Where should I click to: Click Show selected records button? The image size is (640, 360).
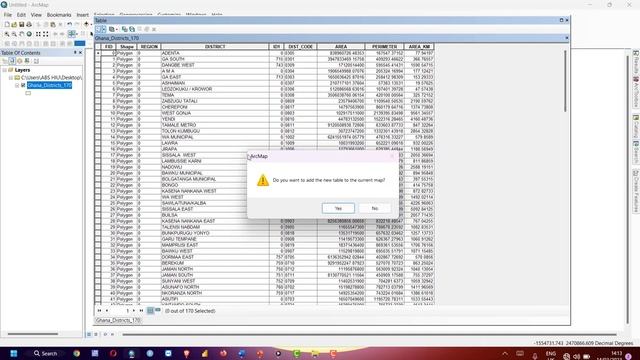(x=157, y=311)
